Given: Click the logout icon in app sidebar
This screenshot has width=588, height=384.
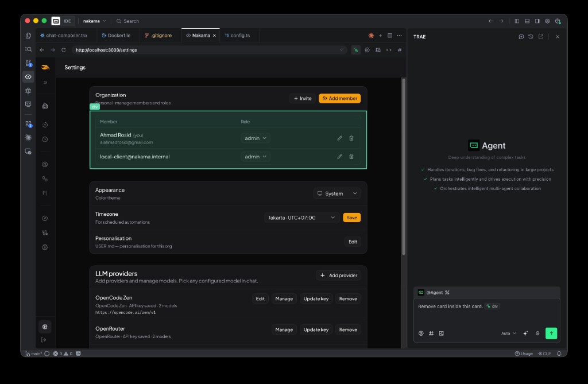Looking at the screenshot, I should coord(44,340).
